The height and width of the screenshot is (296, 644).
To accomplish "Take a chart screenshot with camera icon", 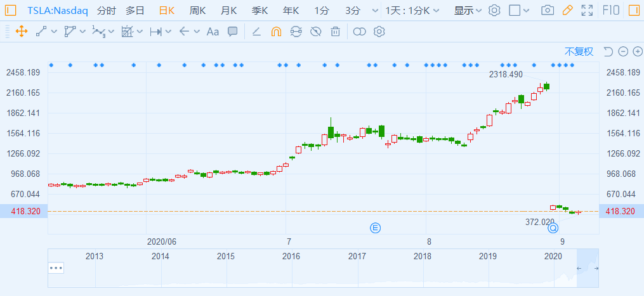I will [x=547, y=11].
